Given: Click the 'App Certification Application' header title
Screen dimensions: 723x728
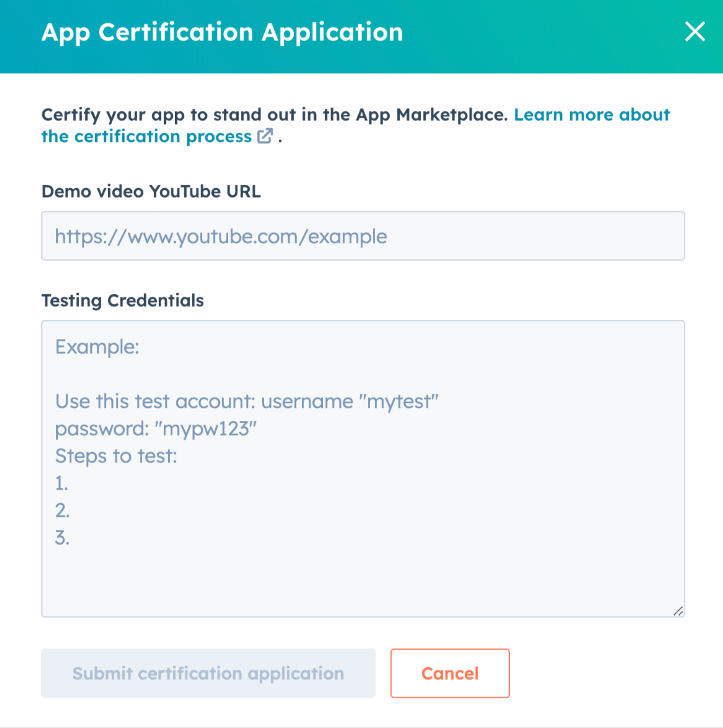Looking at the screenshot, I should (x=222, y=33).
